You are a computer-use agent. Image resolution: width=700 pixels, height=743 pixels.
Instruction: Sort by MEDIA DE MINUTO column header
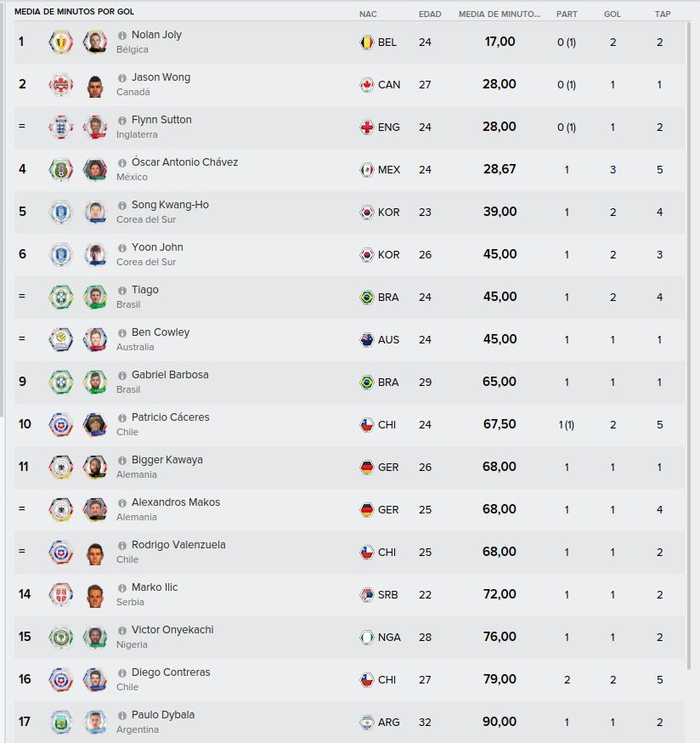500,14
